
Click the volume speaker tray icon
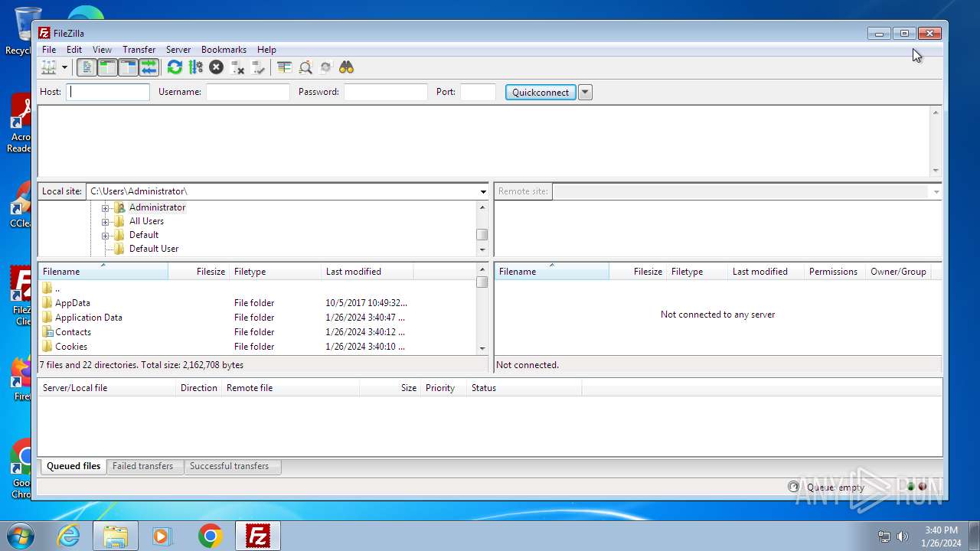click(903, 536)
